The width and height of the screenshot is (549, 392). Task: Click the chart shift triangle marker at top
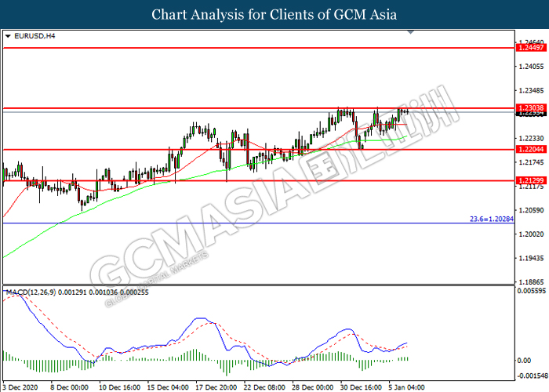click(x=411, y=32)
